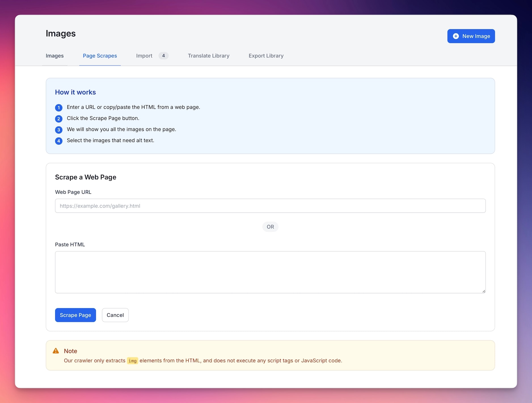Click the 'How it works' heading
Screen dimensions: 532x403
(x=75, y=92)
